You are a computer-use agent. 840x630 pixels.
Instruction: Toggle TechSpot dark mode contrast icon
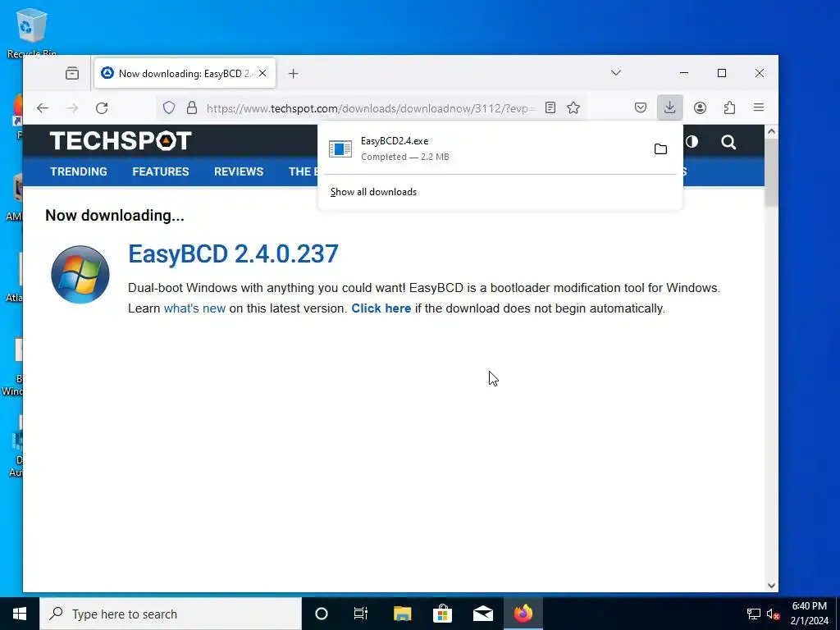[x=692, y=141]
